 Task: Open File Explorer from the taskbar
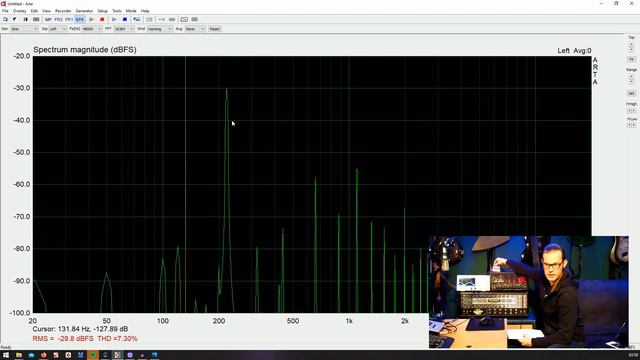coord(19,355)
